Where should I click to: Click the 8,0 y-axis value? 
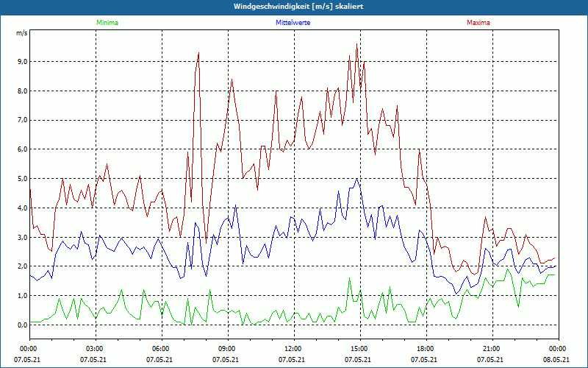(22, 91)
